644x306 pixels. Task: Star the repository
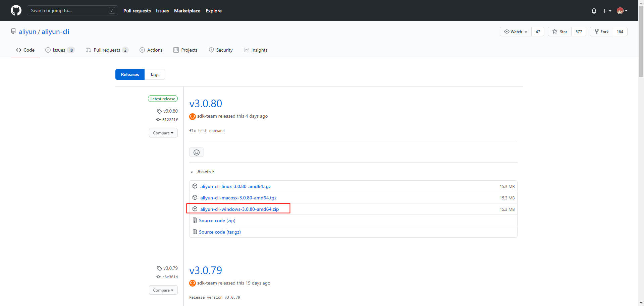click(559, 32)
